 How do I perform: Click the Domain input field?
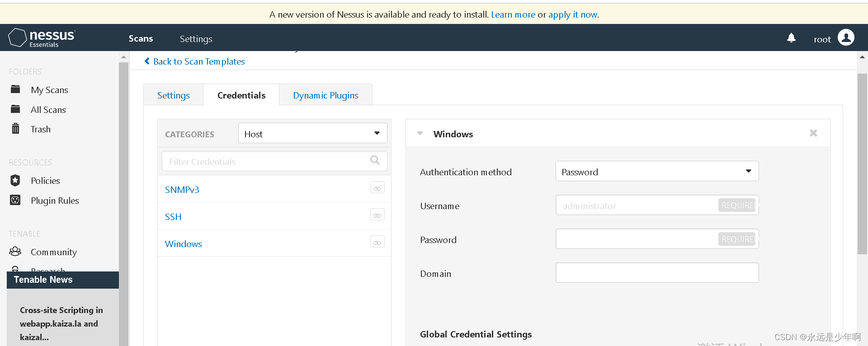coord(657,273)
